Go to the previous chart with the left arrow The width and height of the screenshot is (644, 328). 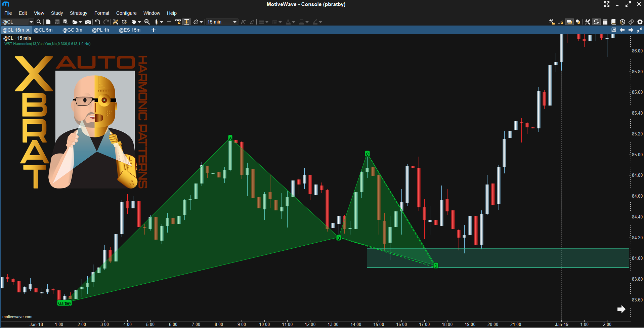[x=622, y=30]
